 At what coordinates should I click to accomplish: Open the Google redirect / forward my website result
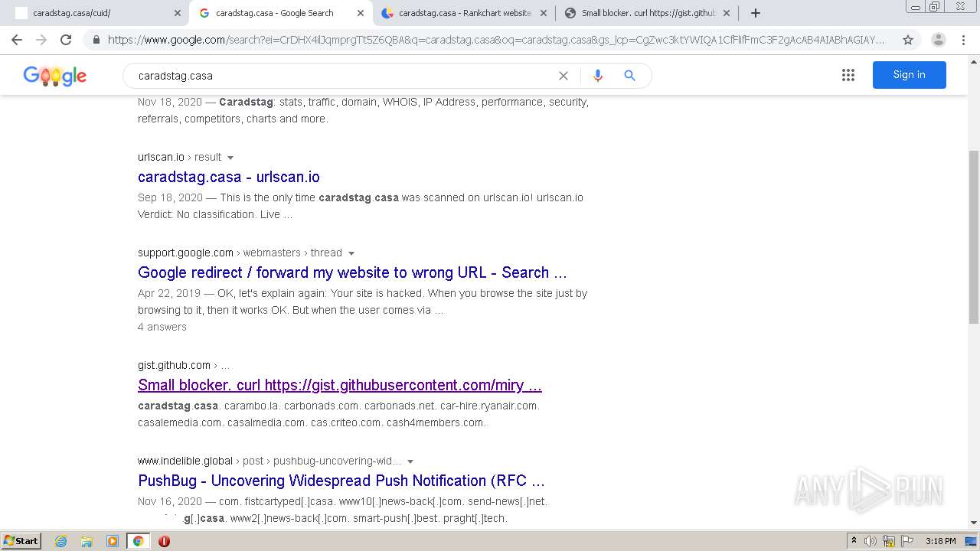(x=352, y=272)
